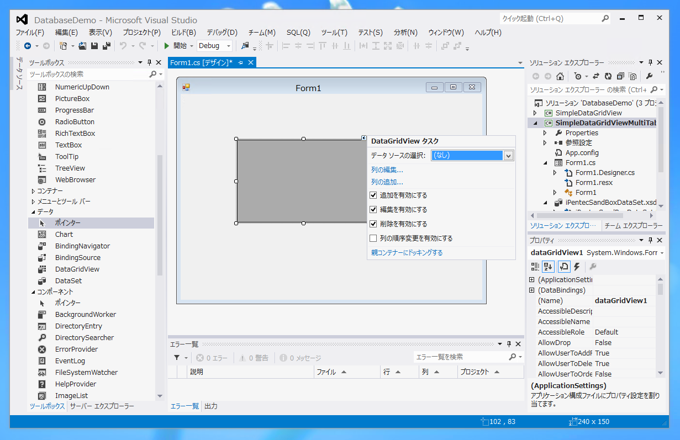Select the BackgroundWorker component
Viewport: 680px width, 440px height.
coord(85,315)
